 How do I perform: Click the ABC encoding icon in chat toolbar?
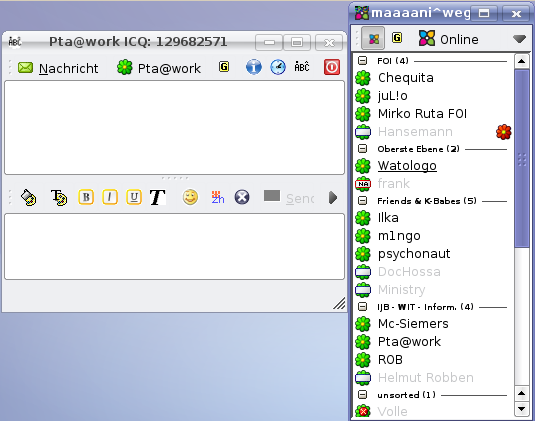[x=302, y=67]
